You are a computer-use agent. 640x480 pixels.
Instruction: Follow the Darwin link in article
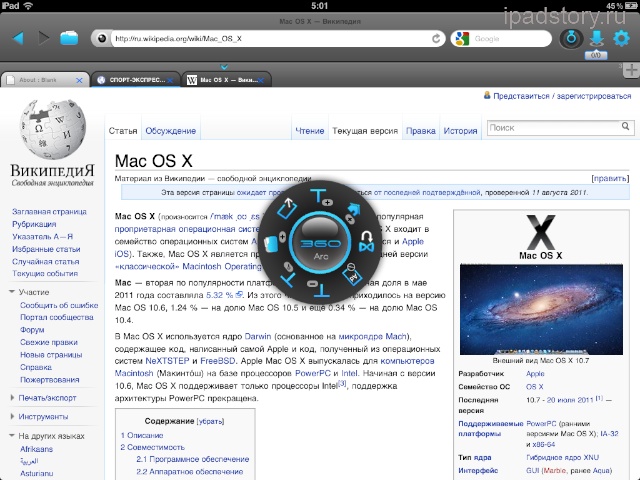click(x=258, y=336)
